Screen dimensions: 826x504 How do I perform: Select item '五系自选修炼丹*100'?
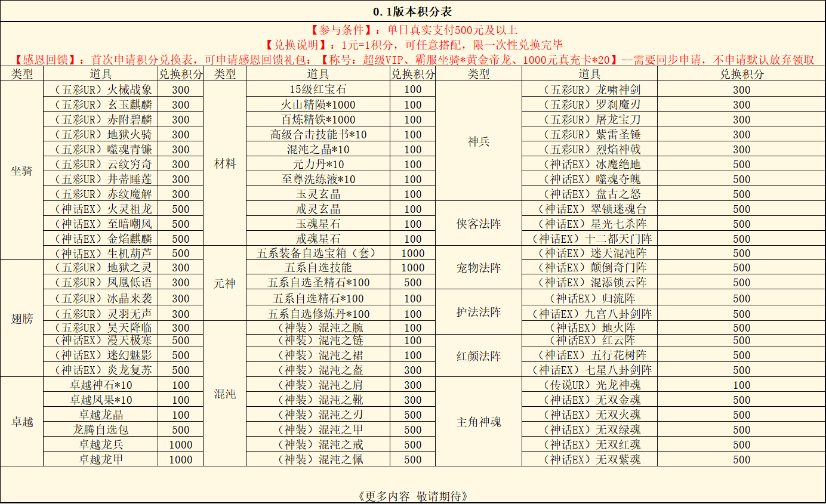pos(318,314)
